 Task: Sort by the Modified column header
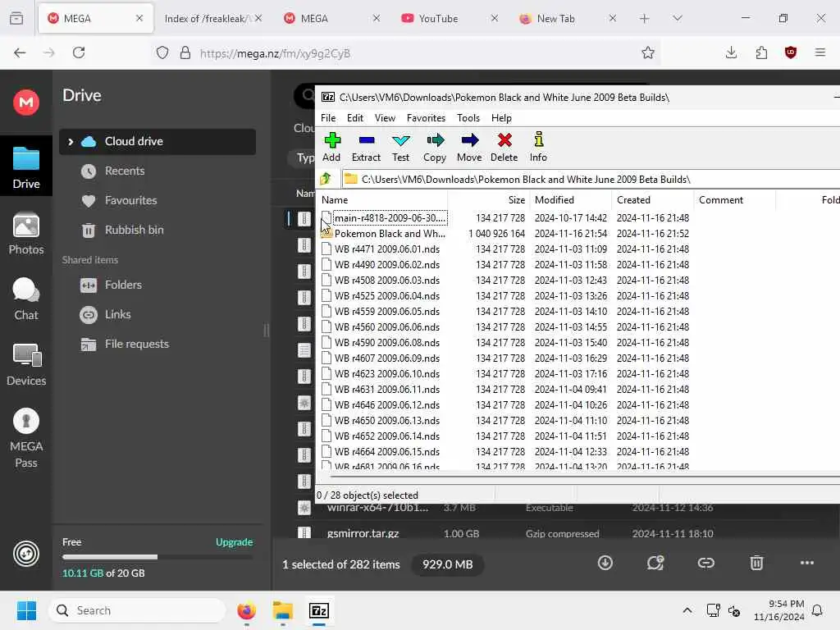[x=571, y=200]
